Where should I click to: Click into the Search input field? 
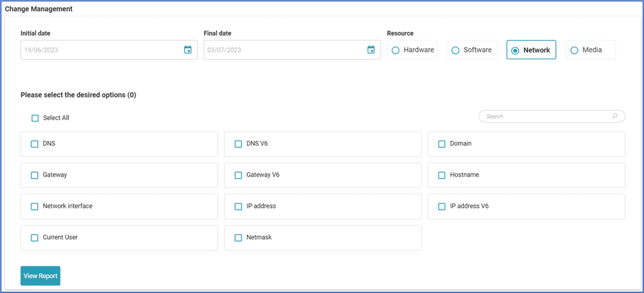(544, 117)
